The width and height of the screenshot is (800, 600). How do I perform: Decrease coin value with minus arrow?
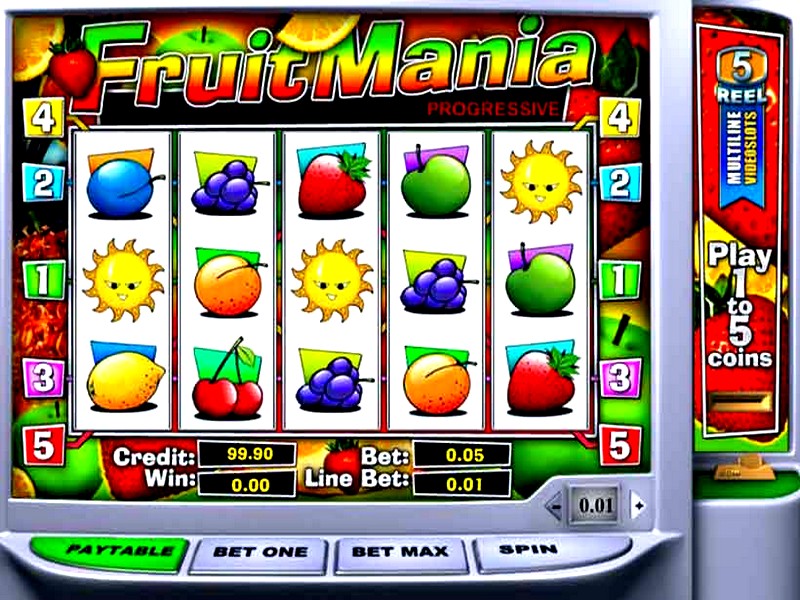point(555,506)
